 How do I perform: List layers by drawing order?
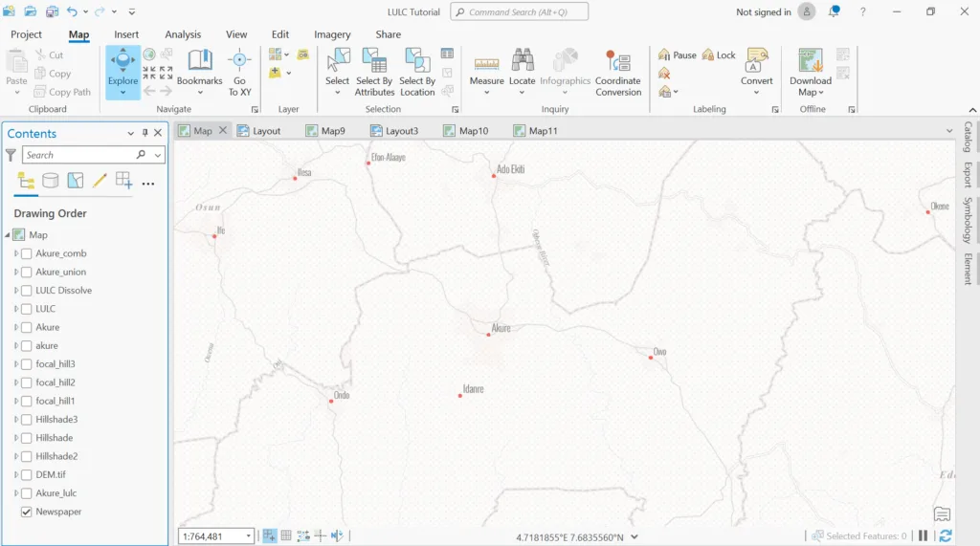click(26, 181)
